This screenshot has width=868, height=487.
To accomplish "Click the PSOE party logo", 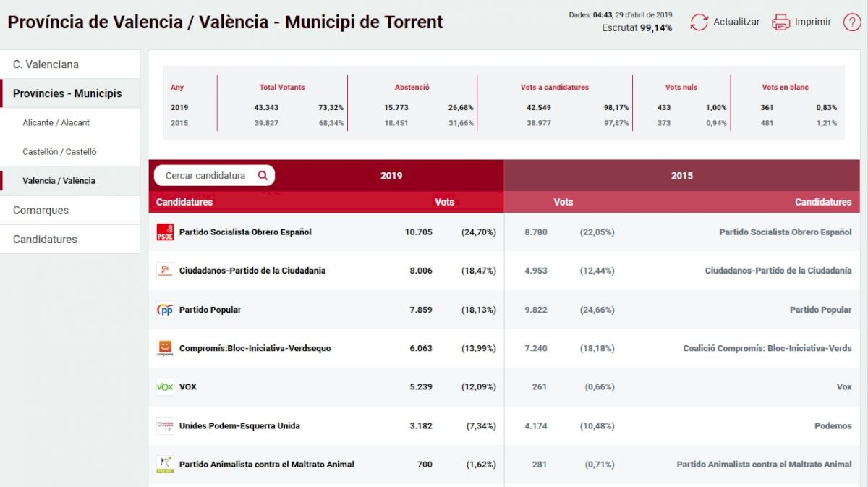I will pyautogui.click(x=165, y=232).
